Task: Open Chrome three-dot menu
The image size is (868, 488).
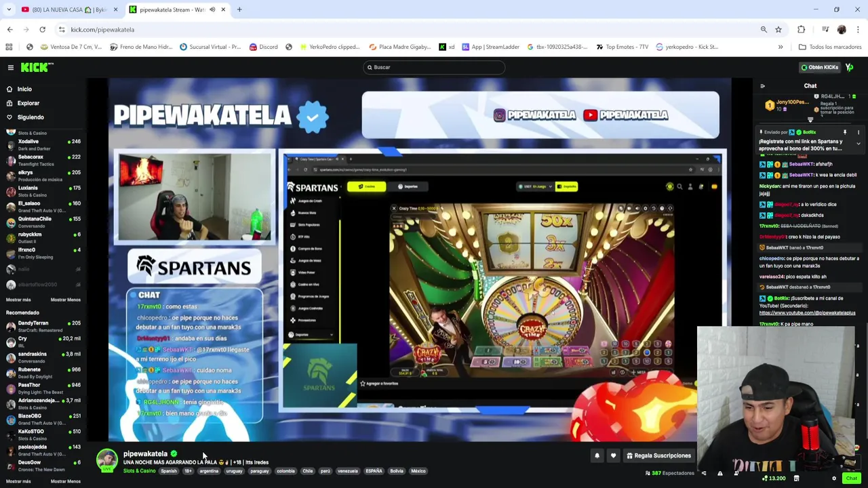Action: (858, 30)
